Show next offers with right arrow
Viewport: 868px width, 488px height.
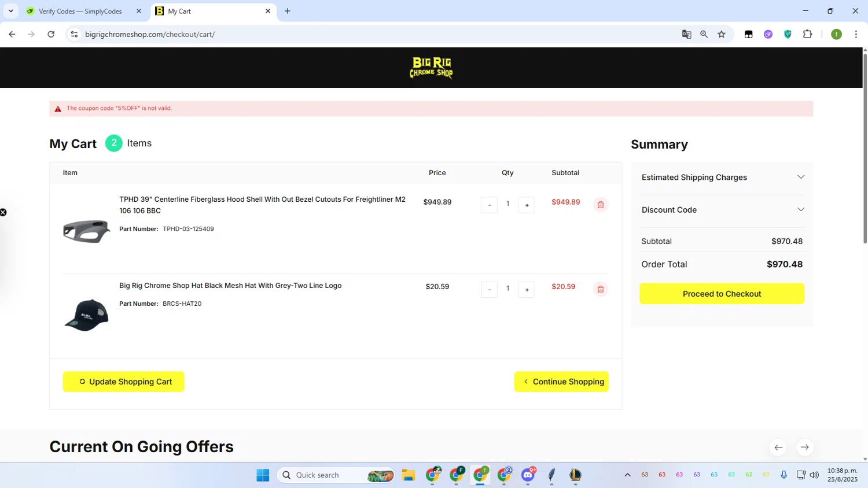tap(805, 448)
